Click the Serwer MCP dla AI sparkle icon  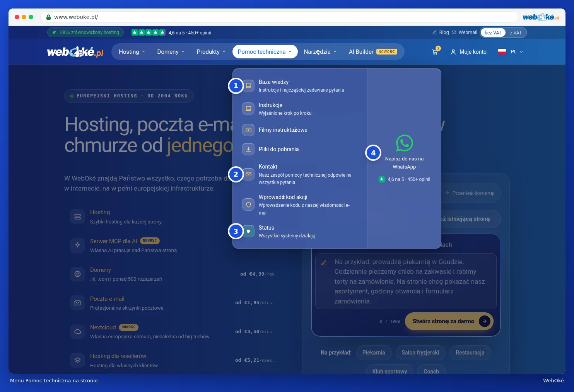coord(77,245)
